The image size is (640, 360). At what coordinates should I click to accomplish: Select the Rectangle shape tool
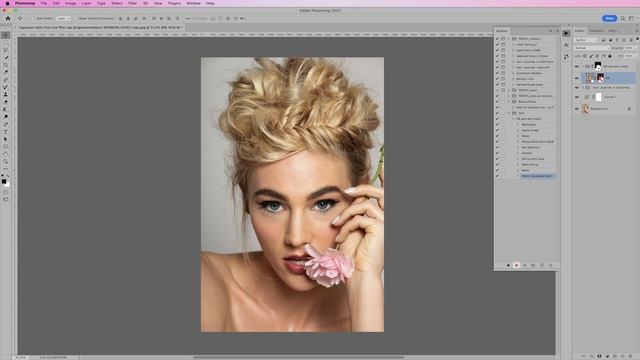pyautogui.click(x=6, y=147)
